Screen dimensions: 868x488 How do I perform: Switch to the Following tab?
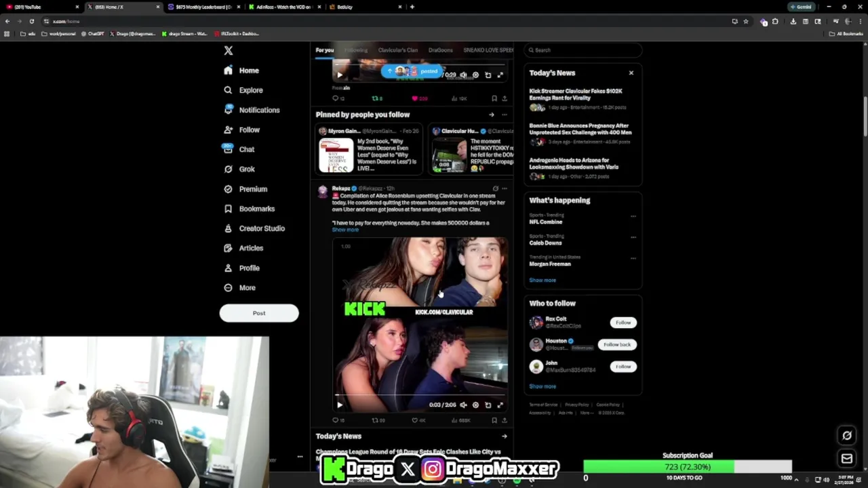pos(356,50)
